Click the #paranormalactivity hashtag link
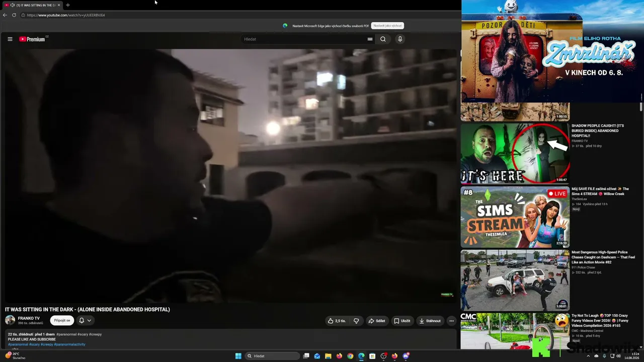This screenshot has height=362, width=644. coord(69,344)
